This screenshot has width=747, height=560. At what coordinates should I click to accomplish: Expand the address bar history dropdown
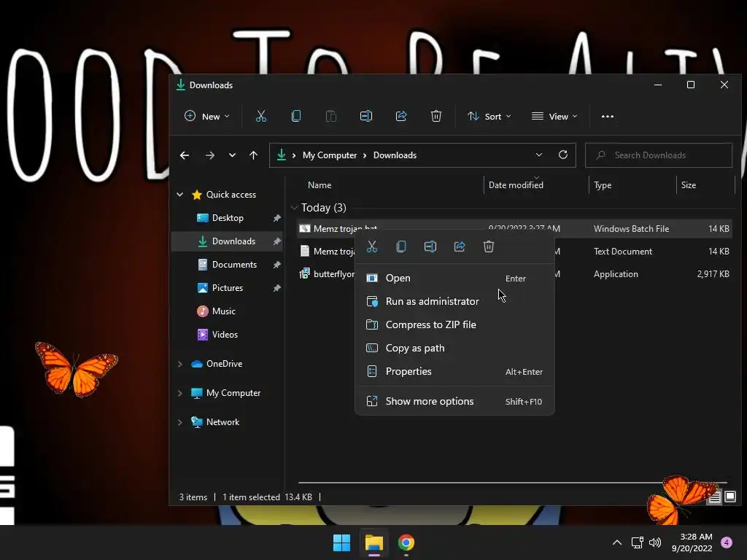pyautogui.click(x=539, y=155)
